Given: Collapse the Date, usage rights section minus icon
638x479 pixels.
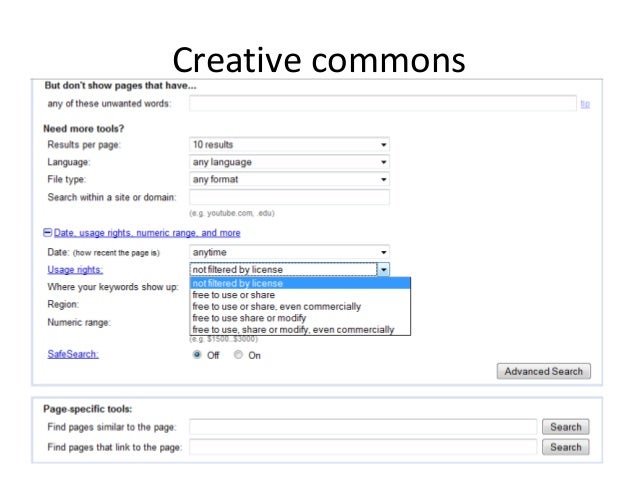Looking at the screenshot, I should coord(48,232).
